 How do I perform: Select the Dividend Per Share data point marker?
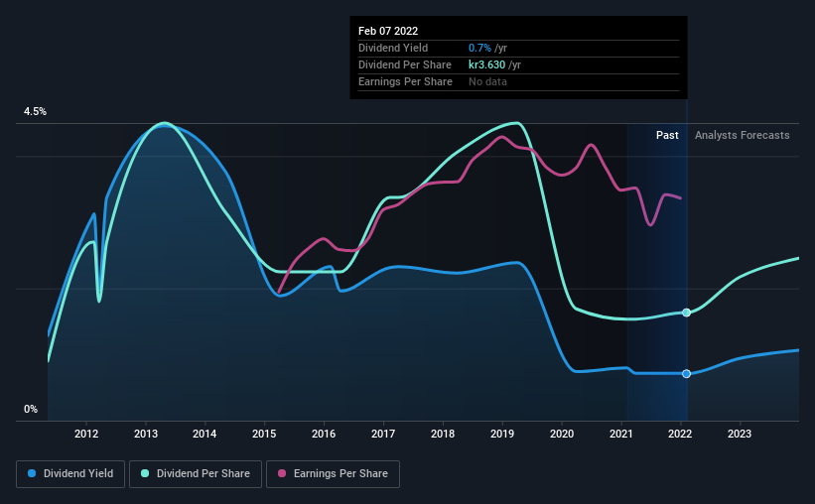686,313
